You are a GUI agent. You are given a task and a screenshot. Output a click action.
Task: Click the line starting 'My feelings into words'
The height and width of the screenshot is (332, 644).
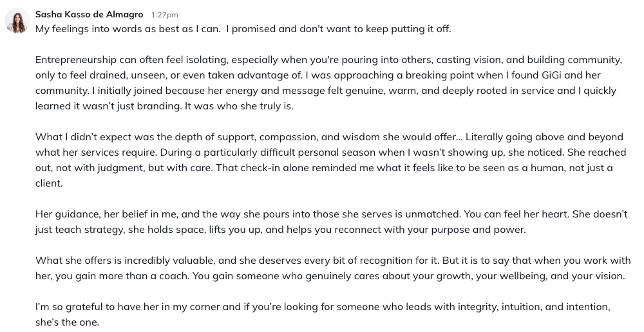(243, 29)
